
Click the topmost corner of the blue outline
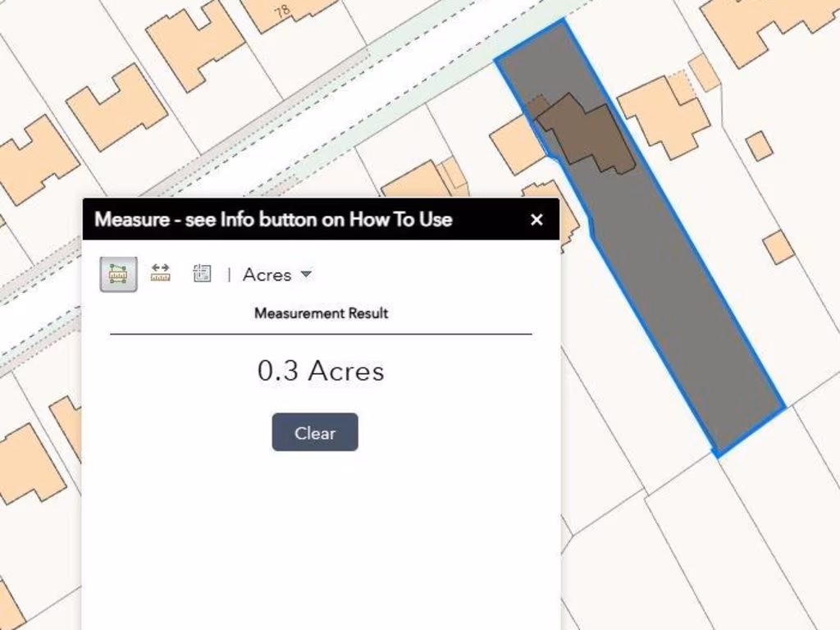click(563, 21)
